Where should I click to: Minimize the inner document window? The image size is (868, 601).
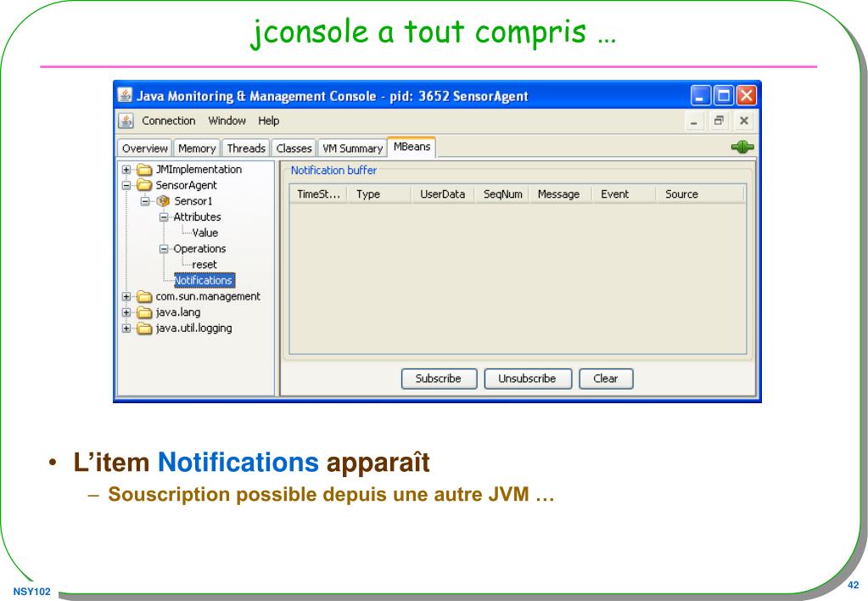click(693, 121)
